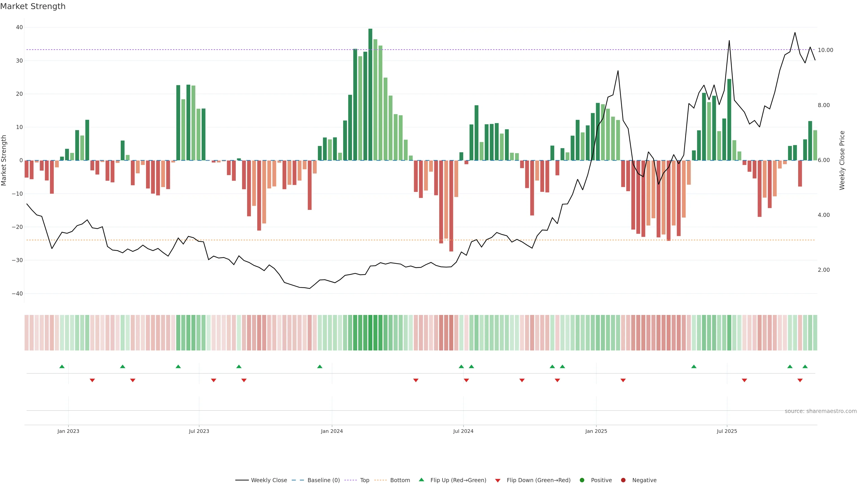Screen dimensions: 868x488
Task: Click the Positive green circle legend icon
Action: pos(582,480)
